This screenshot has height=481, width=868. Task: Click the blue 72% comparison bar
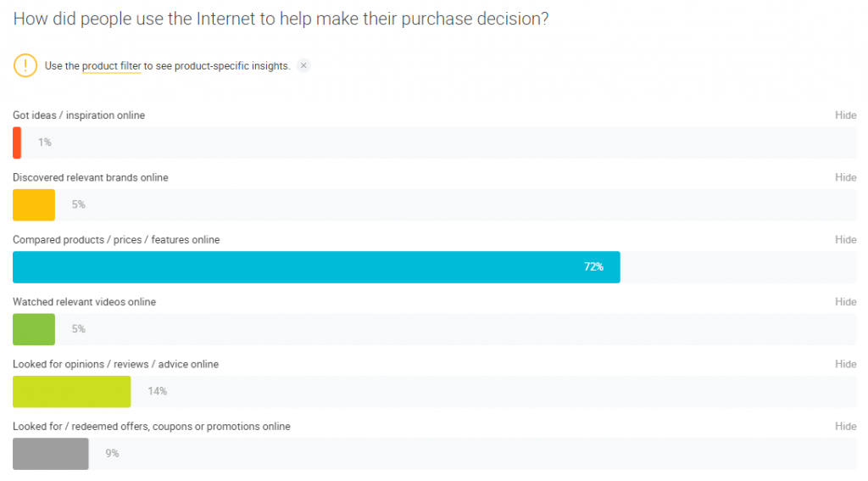pyautogui.click(x=316, y=267)
